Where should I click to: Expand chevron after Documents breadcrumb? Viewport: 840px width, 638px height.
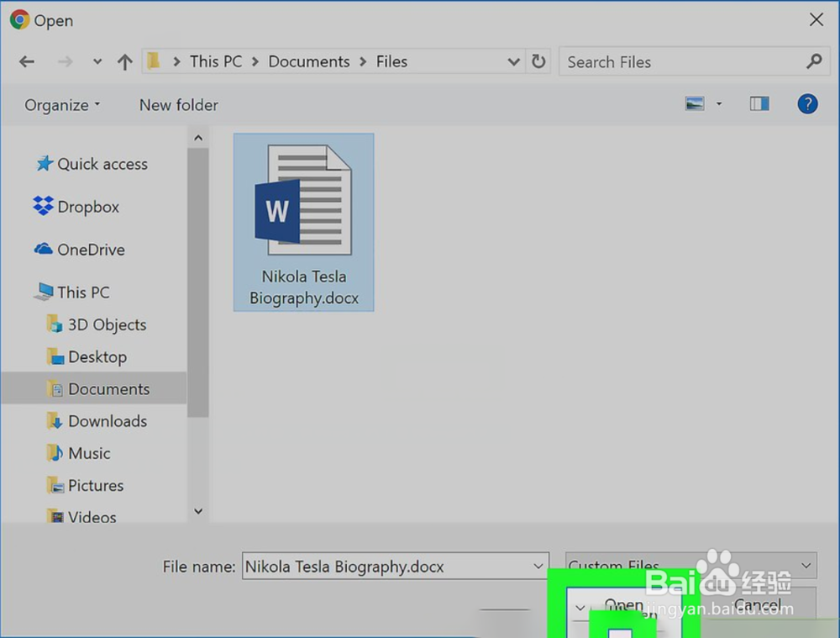coord(363,61)
